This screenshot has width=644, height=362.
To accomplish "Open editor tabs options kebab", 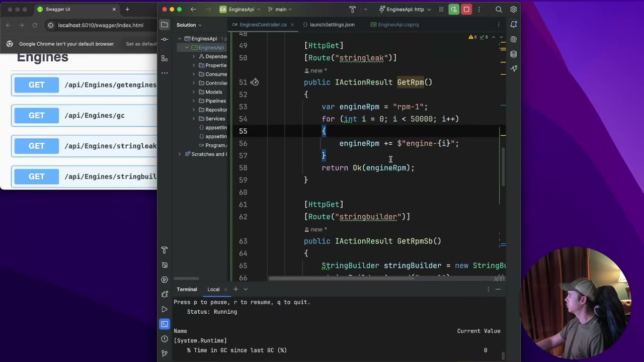I will pyautogui.click(x=499, y=25).
